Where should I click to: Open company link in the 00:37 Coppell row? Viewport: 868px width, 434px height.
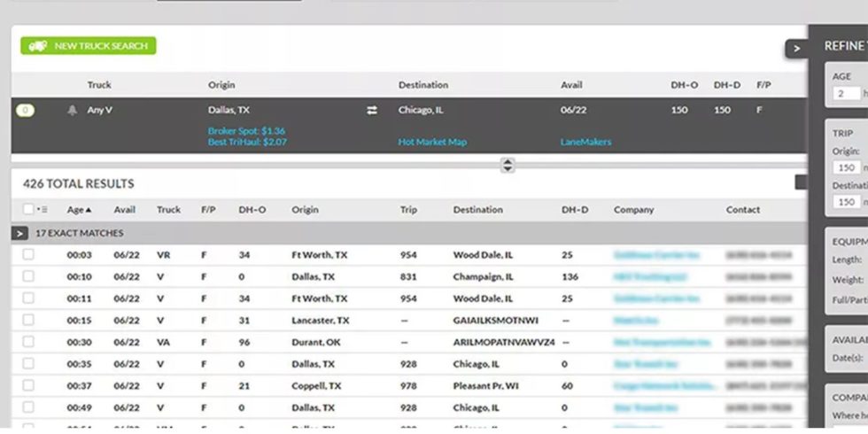point(665,386)
